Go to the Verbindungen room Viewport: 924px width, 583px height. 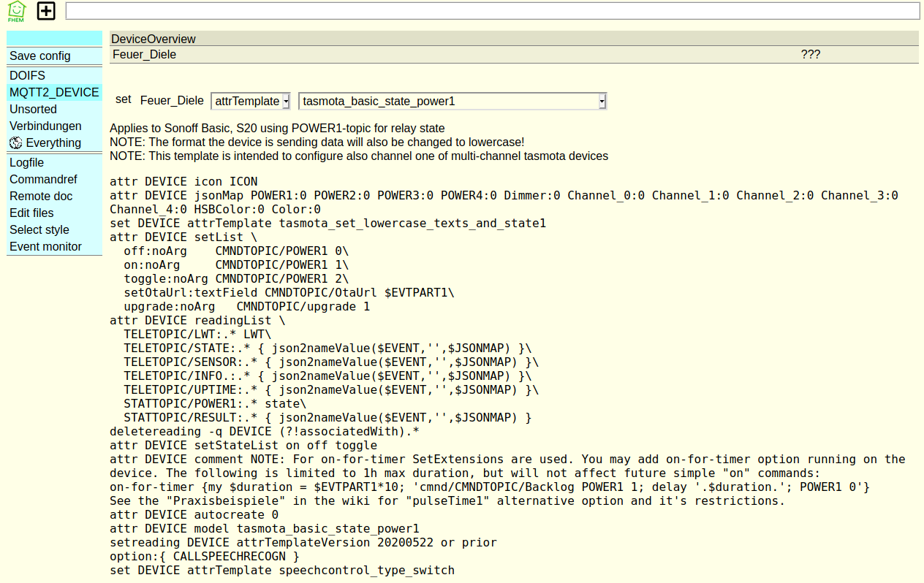coord(45,126)
